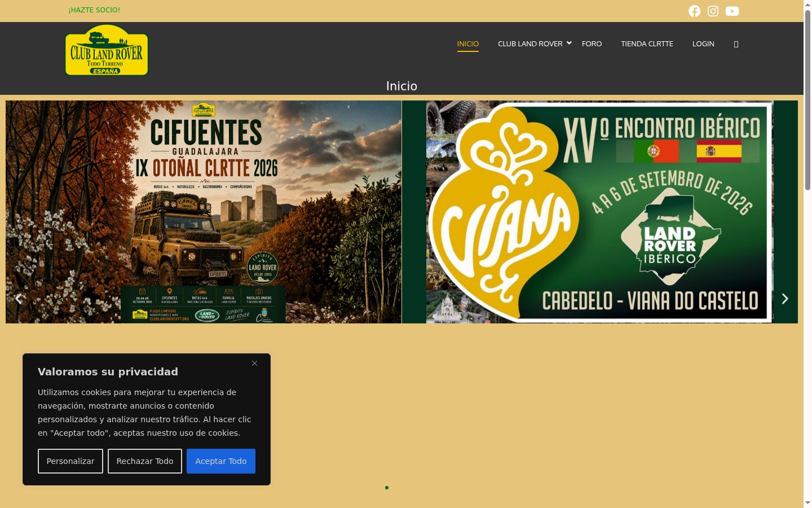Select the green carousel pagination dot
This screenshot has height=508, width=812.
tap(387, 488)
